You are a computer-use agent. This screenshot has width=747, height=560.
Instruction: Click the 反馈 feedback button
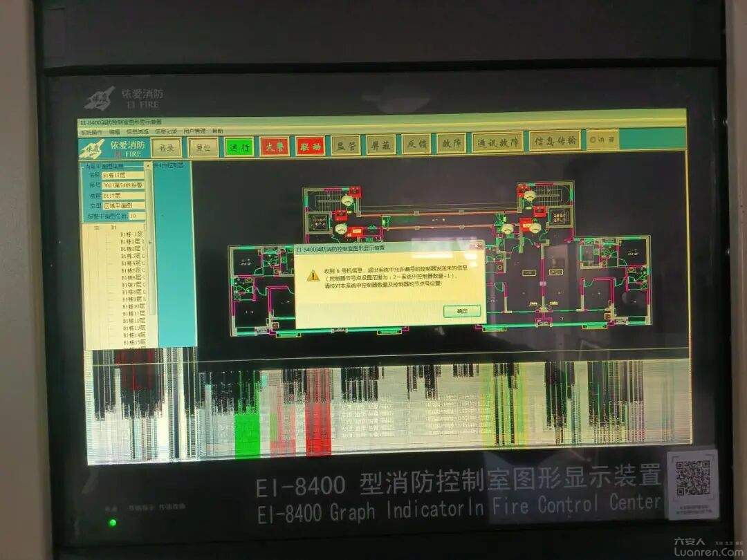[416, 144]
